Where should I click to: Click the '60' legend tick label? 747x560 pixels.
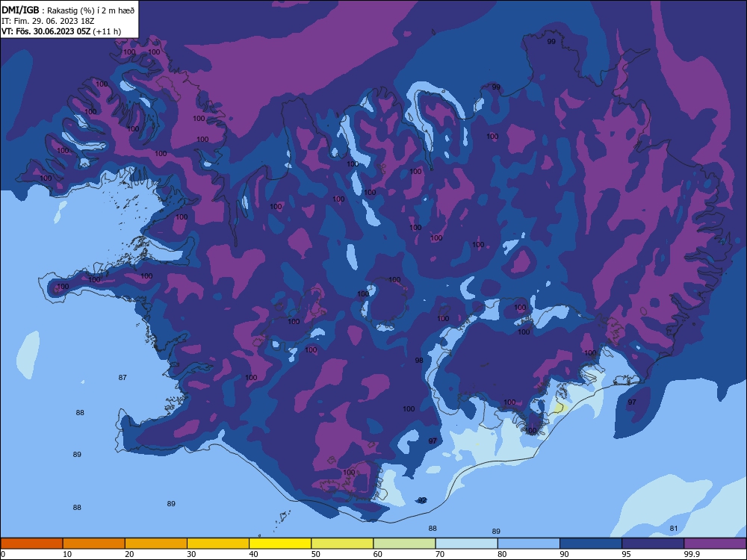(378, 554)
